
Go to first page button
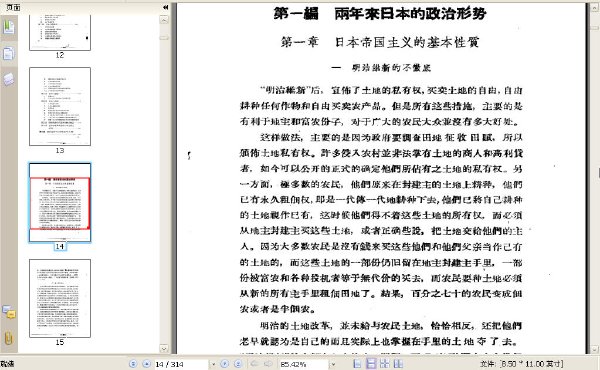coord(133,364)
